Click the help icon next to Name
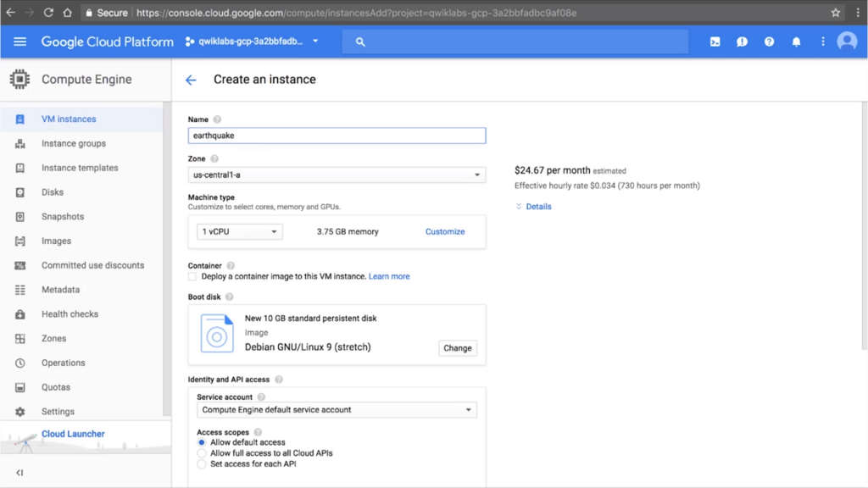This screenshot has height=488, width=868. click(x=217, y=119)
